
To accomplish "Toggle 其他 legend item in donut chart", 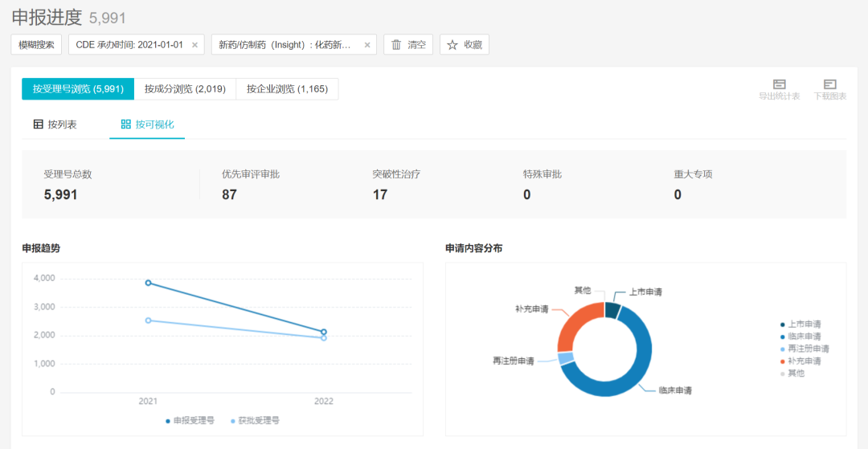I will coord(792,373).
